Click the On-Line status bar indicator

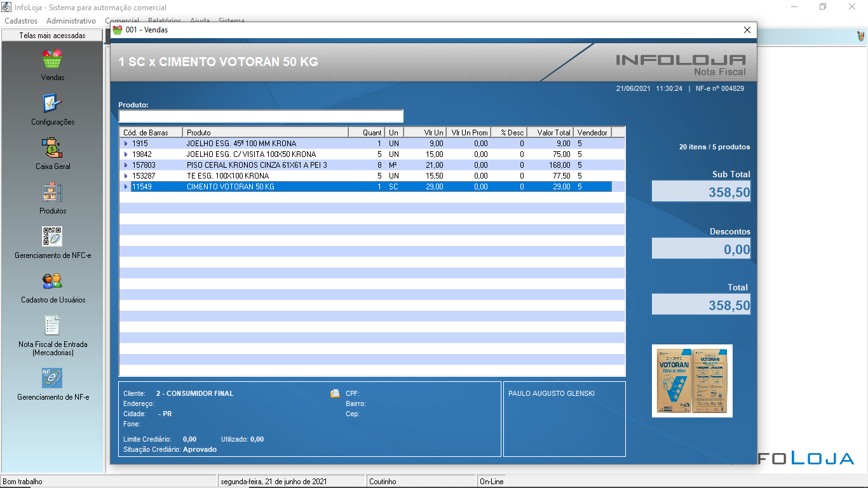pos(491,482)
